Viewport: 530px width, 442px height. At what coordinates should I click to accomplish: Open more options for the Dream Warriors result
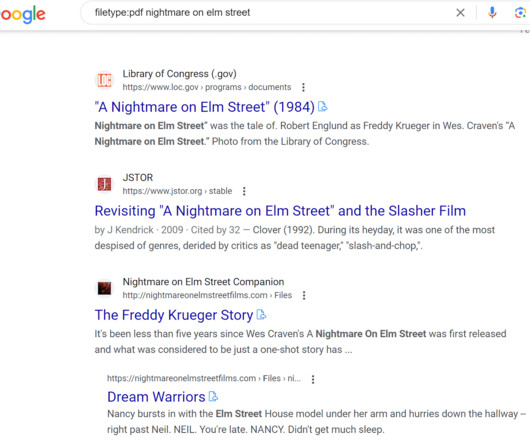click(x=313, y=379)
